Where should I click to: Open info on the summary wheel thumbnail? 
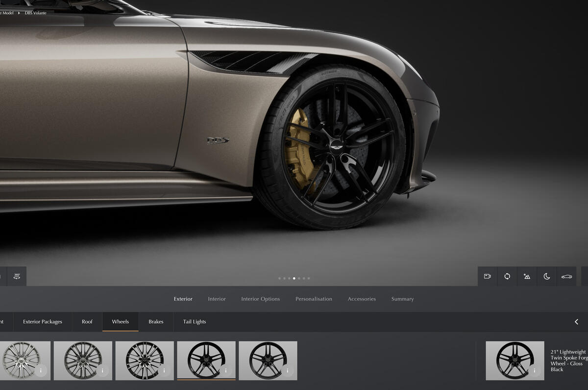535,370
